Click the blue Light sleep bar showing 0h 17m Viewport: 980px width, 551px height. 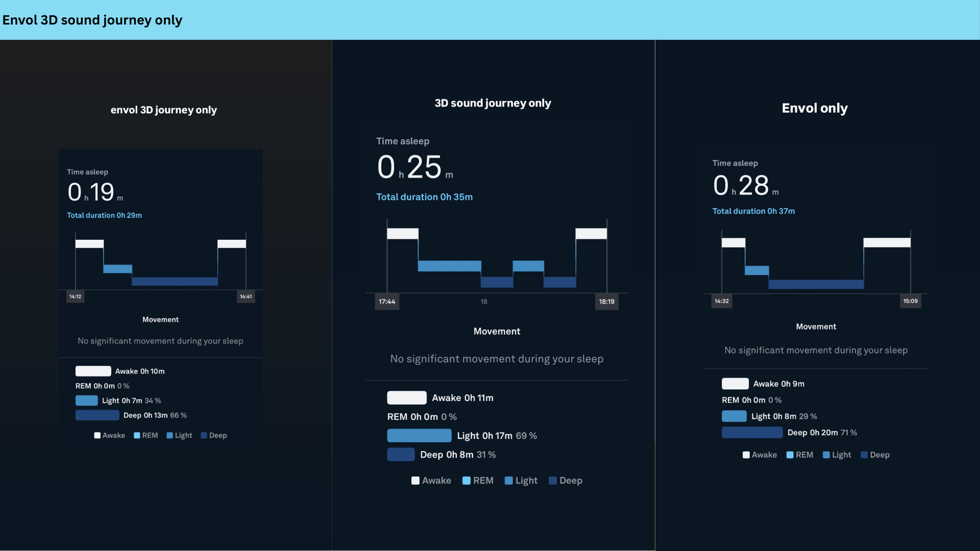[419, 435]
